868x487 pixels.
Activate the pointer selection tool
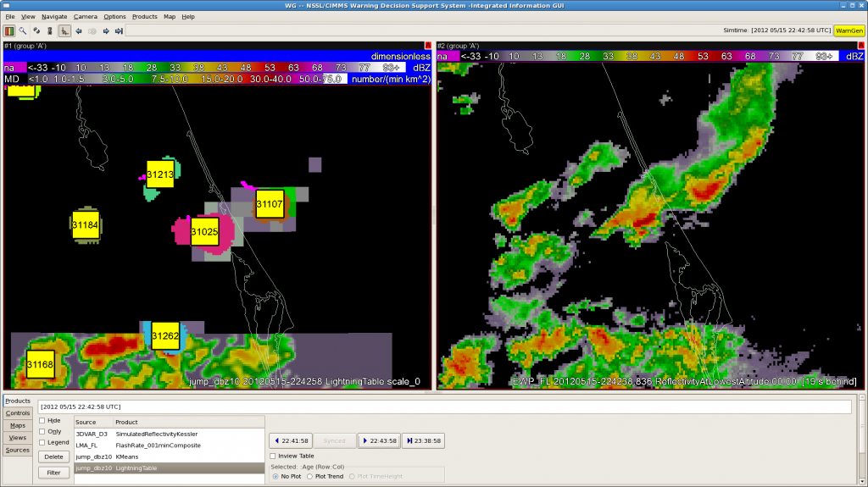[64, 30]
